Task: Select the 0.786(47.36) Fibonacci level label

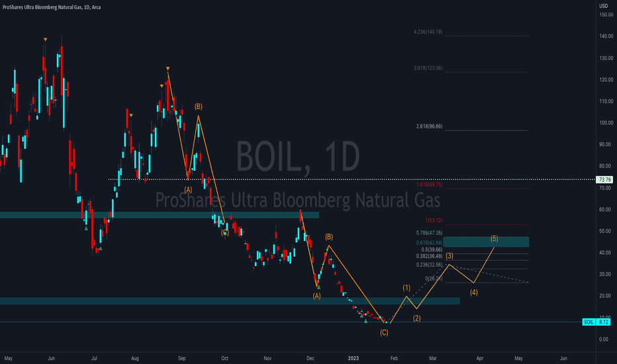Action: click(429, 233)
